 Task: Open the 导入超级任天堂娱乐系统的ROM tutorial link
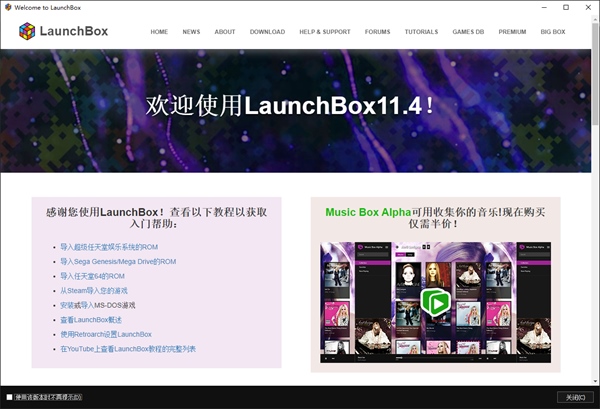click(x=109, y=247)
